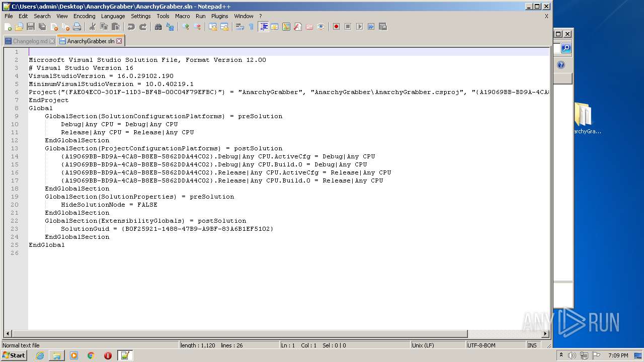Click the Unix (LF) status bar field

(439, 345)
